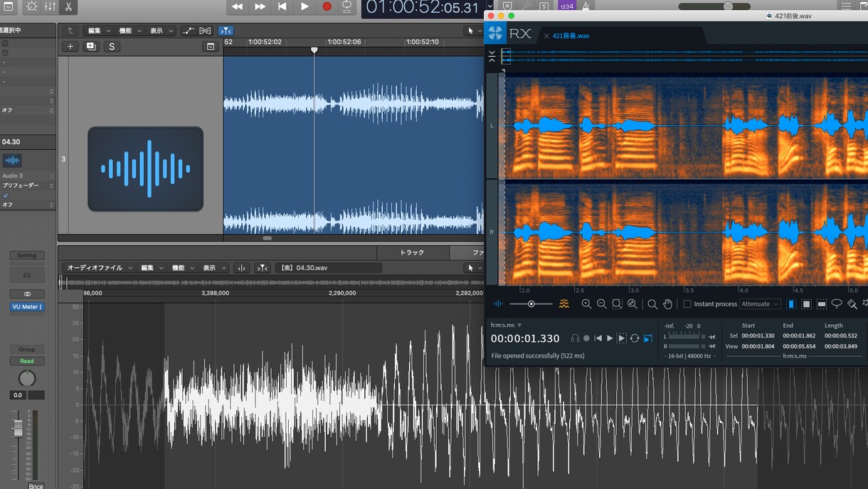The height and width of the screenshot is (489, 868).
Task: Click the Setting button on channel strip
Action: (27, 255)
